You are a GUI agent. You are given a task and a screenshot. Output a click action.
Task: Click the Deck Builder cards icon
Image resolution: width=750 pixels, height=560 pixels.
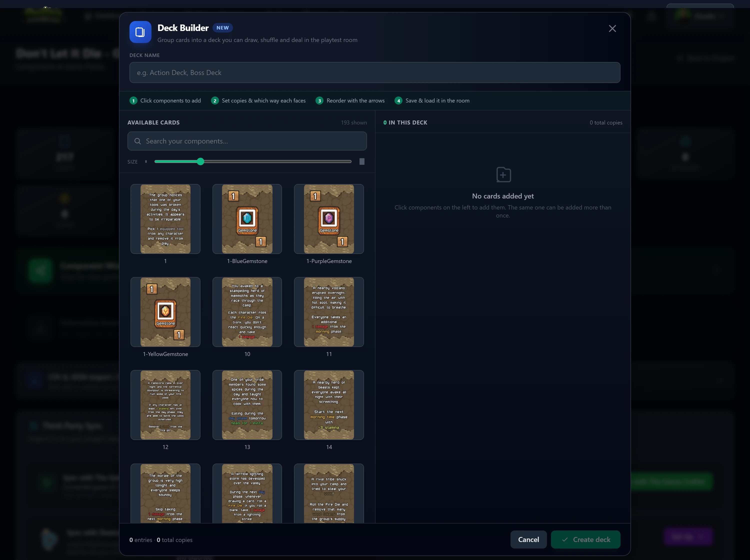(140, 32)
